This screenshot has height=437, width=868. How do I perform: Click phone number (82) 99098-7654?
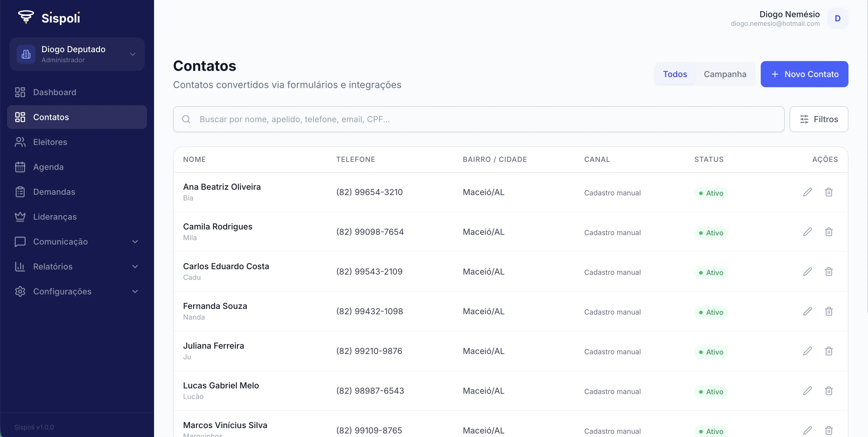coord(370,232)
